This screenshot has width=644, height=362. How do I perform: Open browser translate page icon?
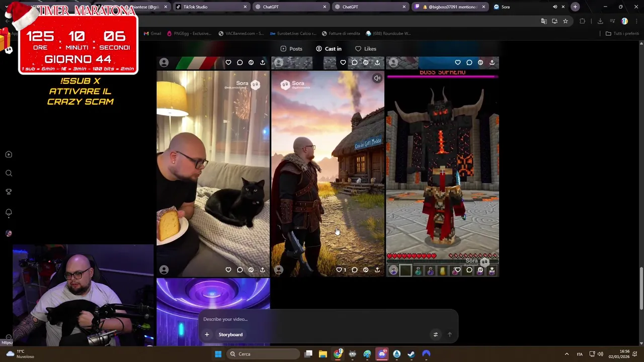pos(543,21)
